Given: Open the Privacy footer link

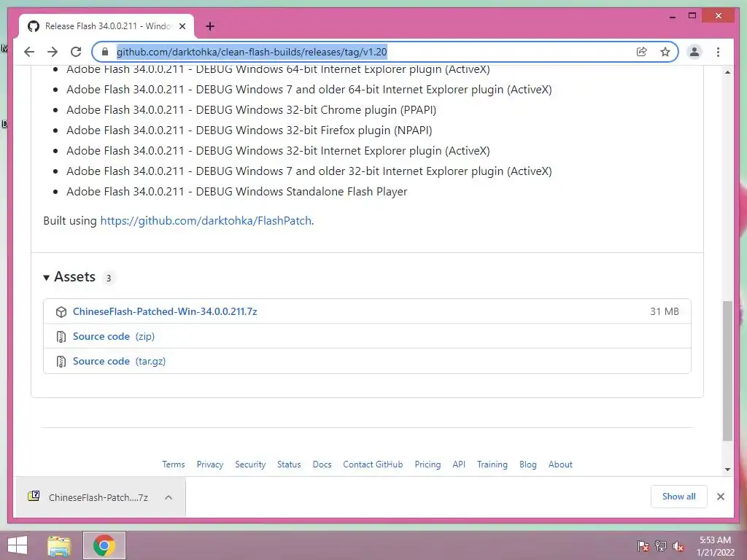Looking at the screenshot, I should point(210,464).
